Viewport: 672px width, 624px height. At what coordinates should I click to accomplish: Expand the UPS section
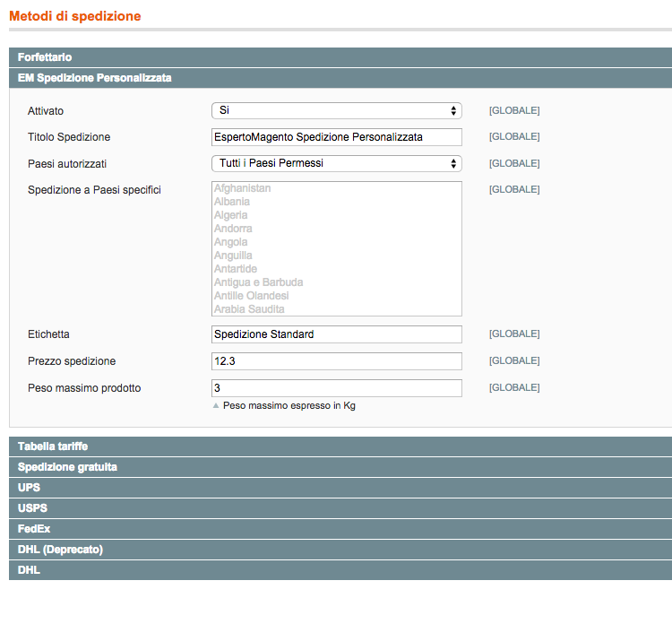[340, 488]
